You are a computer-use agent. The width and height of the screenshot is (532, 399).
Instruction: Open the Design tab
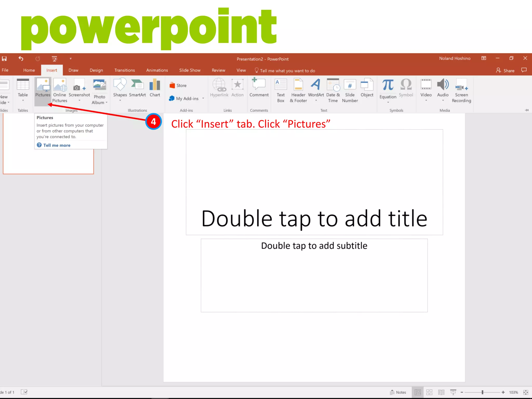tap(96, 70)
